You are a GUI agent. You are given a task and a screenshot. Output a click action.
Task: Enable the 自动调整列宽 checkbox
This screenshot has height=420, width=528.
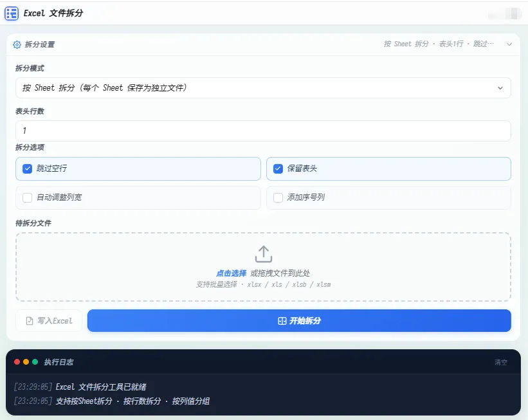tap(27, 197)
